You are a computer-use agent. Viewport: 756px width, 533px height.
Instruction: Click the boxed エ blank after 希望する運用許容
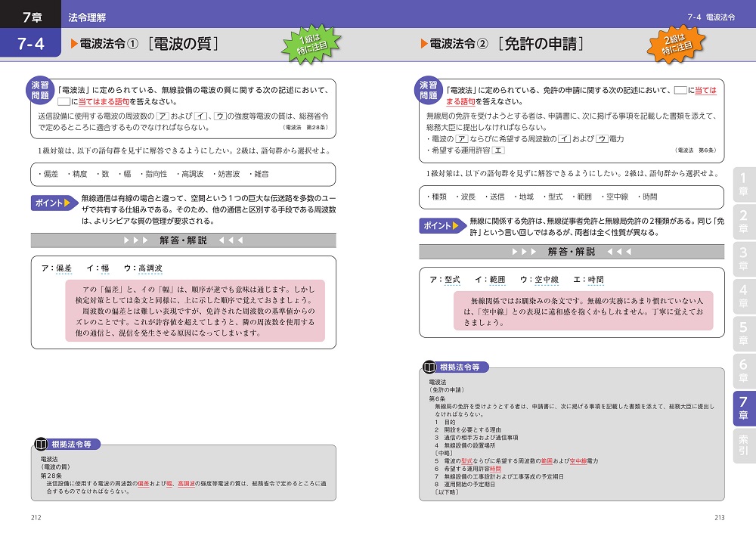click(498, 150)
